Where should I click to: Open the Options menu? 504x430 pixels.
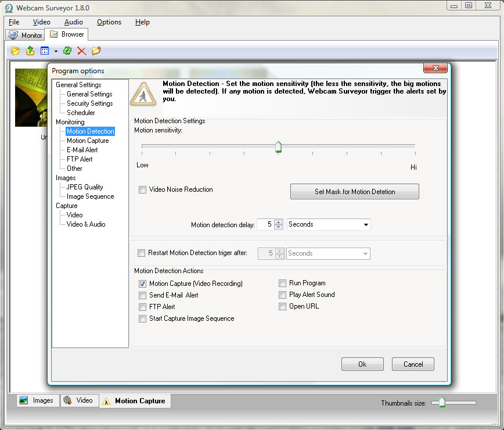[x=109, y=22]
